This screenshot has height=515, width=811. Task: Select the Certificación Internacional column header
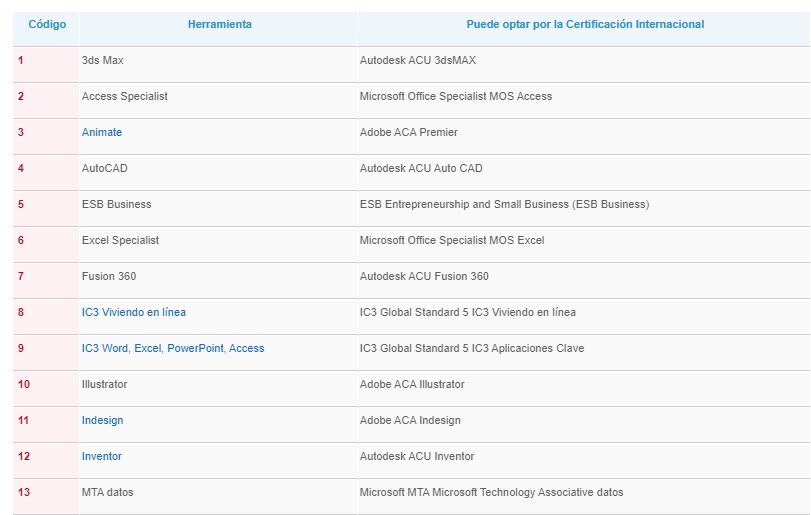(585, 24)
